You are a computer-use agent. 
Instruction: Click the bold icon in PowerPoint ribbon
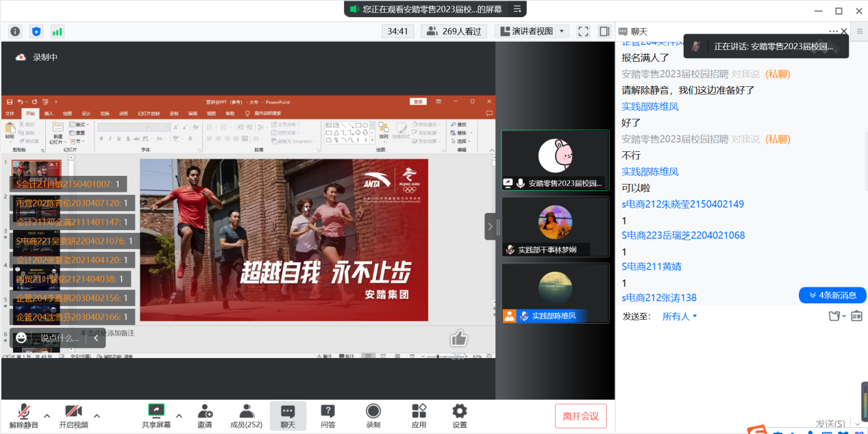(x=101, y=138)
